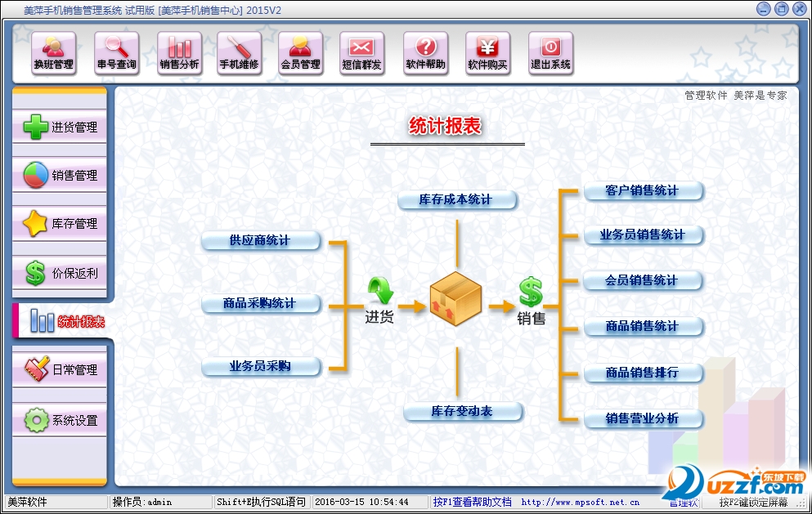Click the 统计报表 page heading
812x514 pixels.
click(446, 126)
